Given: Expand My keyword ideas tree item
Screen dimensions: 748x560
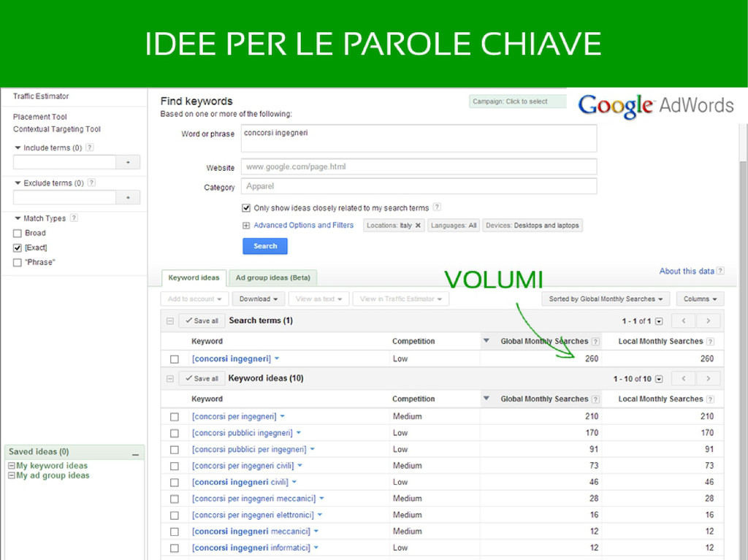Looking at the screenshot, I should pyautogui.click(x=12, y=466).
